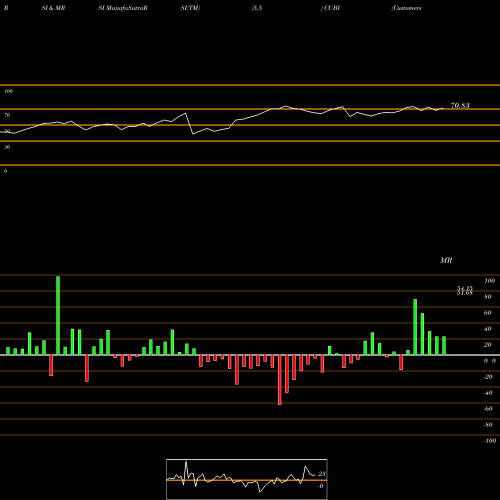Click the RSI line's end point near 70.83
This screenshot has width=500, height=500.
443,108
